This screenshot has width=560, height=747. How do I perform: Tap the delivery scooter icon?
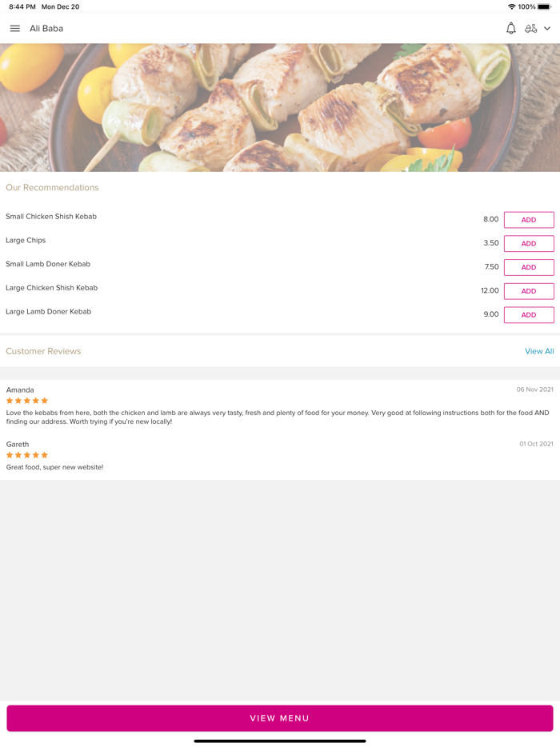point(530,29)
